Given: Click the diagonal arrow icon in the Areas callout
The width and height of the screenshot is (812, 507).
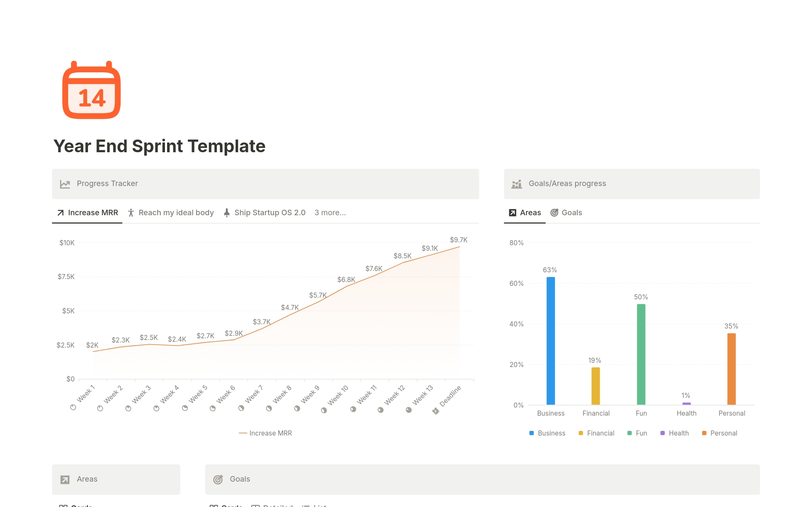Looking at the screenshot, I should [x=65, y=479].
